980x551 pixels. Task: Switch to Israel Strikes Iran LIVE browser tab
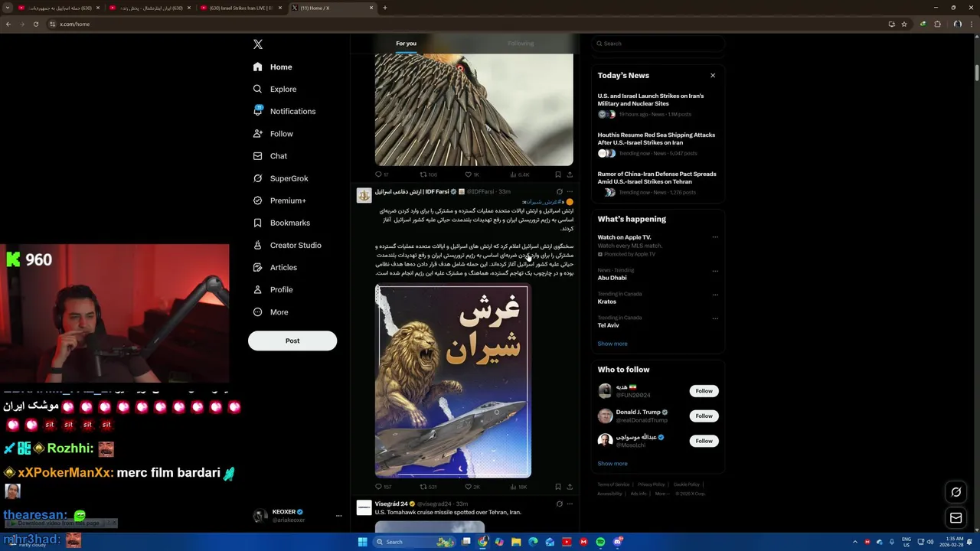click(x=240, y=8)
